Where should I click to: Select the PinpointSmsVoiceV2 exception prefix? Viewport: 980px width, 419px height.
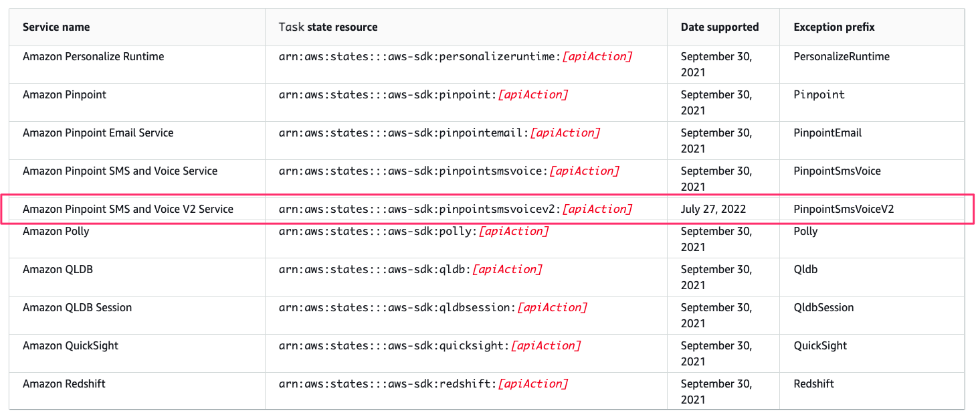(844, 209)
